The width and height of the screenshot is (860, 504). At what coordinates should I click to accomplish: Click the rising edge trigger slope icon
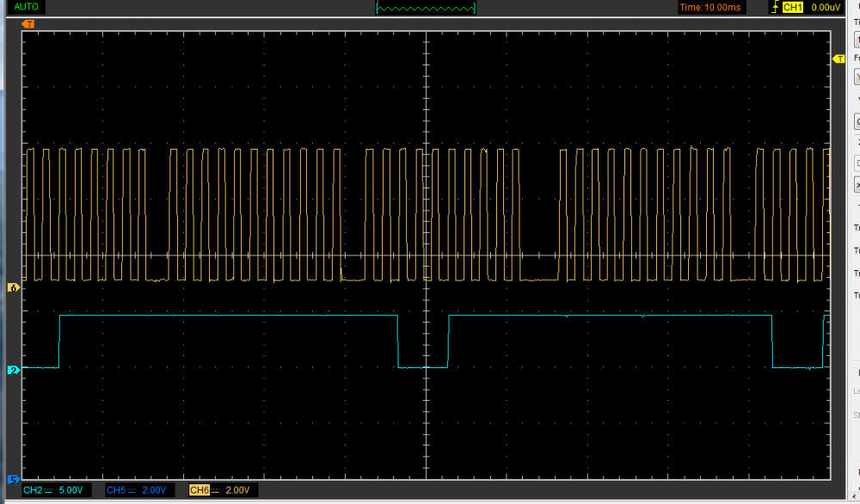point(775,7)
